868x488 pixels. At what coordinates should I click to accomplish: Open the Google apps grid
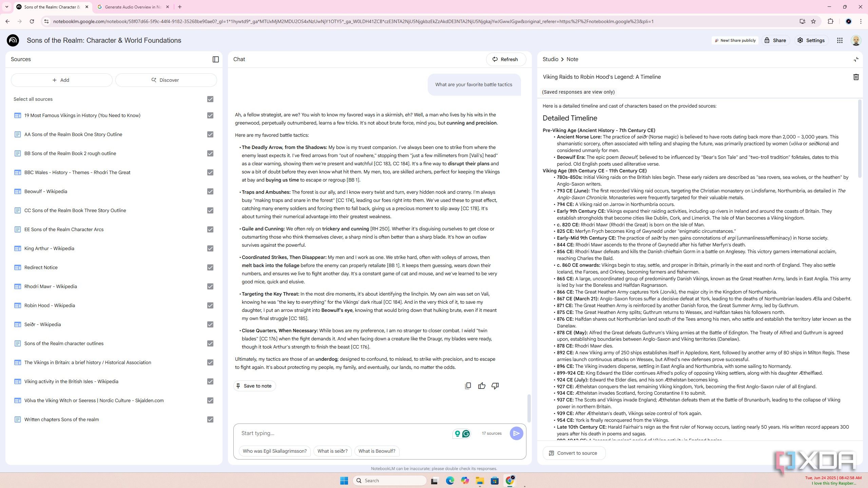pos(840,40)
